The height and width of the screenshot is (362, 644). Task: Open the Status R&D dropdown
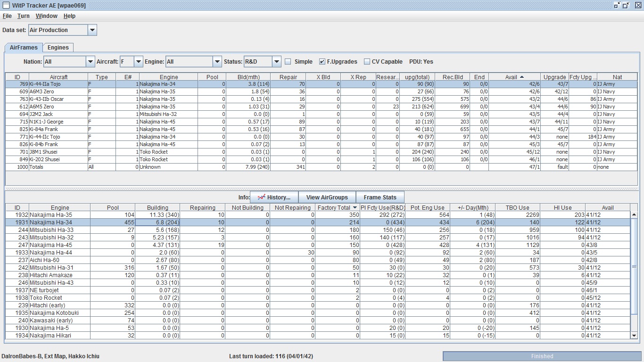(276, 62)
